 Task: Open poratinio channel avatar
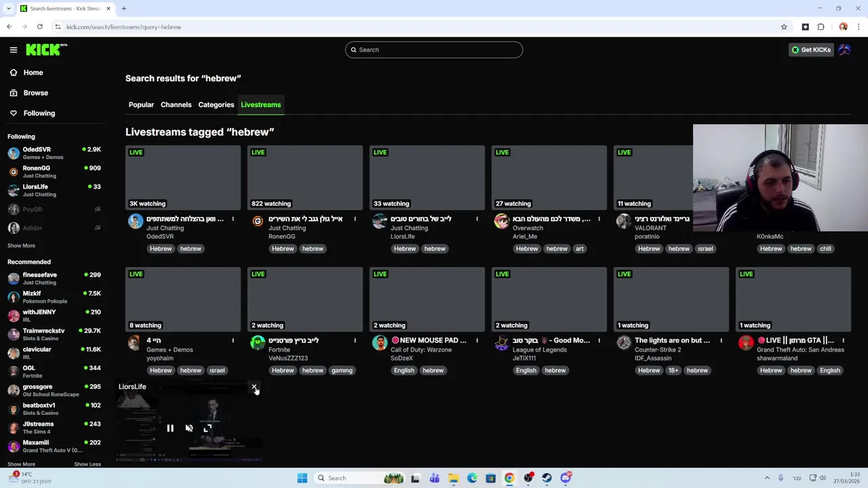coord(624,221)
